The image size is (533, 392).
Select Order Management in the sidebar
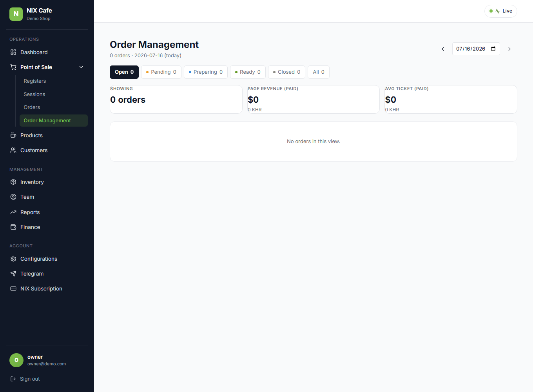53,120
